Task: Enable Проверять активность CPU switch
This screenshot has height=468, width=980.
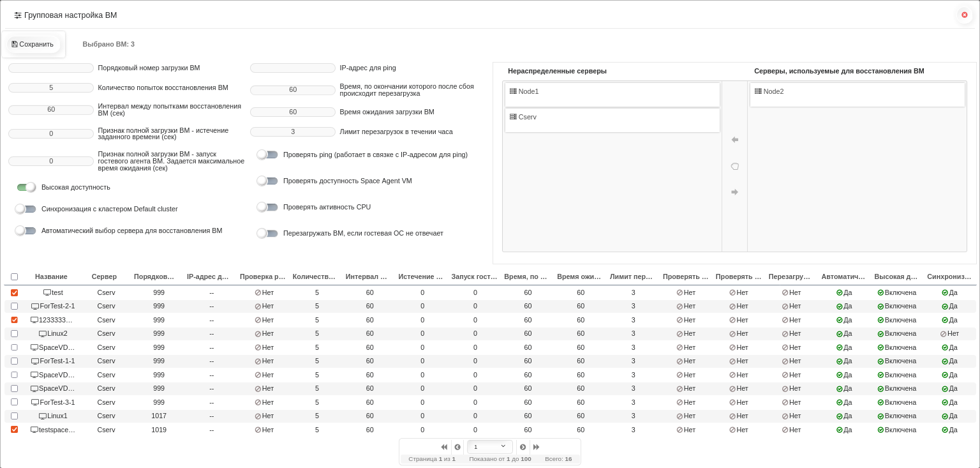Action: tap(267, 207)
